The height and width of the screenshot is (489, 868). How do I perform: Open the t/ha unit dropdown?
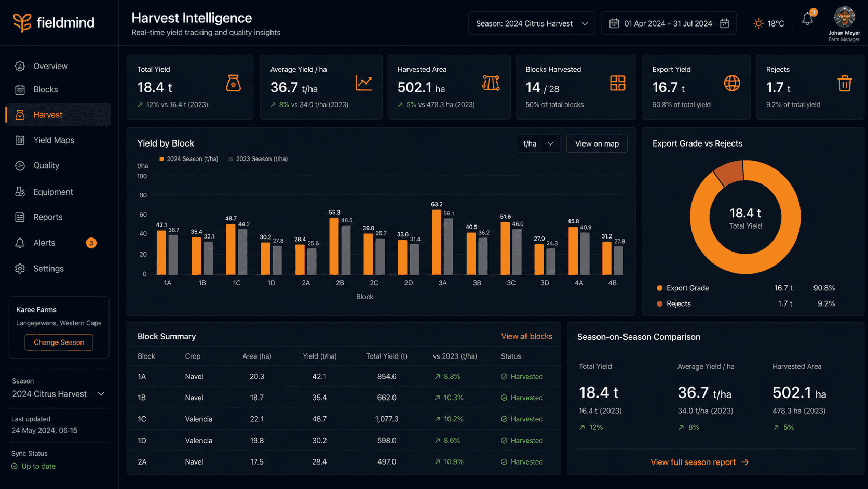coord(538,144)
